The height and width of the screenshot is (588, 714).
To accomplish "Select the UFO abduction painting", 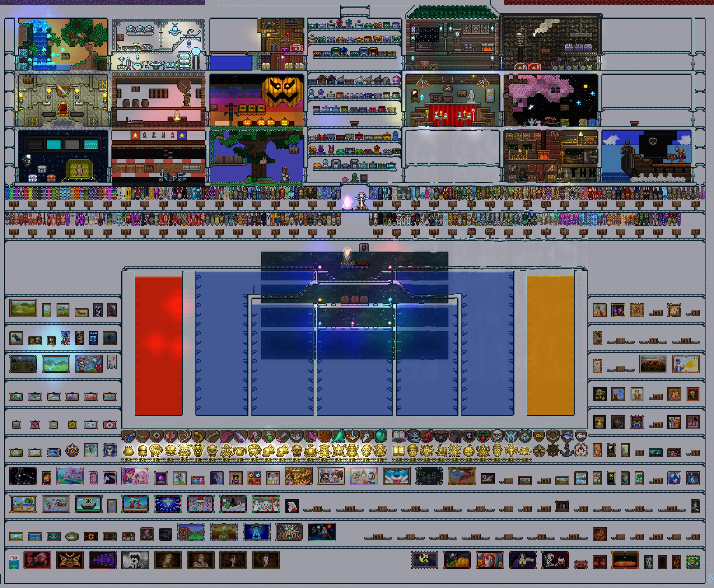I will tap(256, 532).
